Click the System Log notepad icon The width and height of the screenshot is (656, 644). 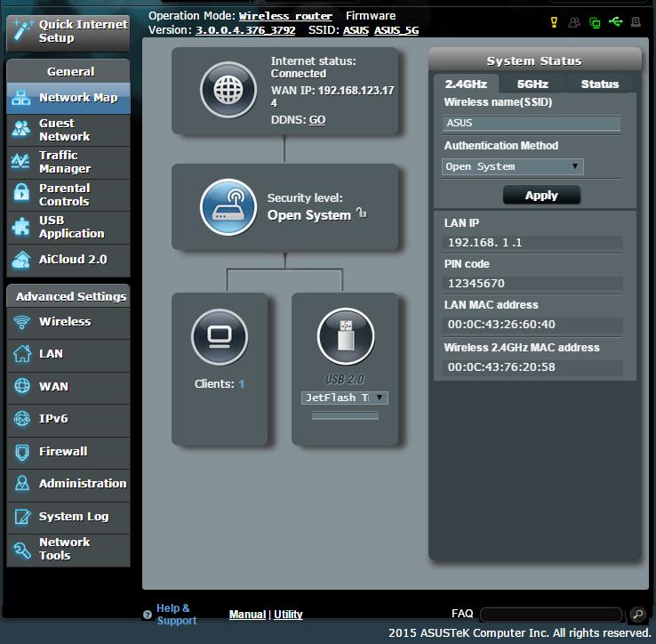(21, 516)
